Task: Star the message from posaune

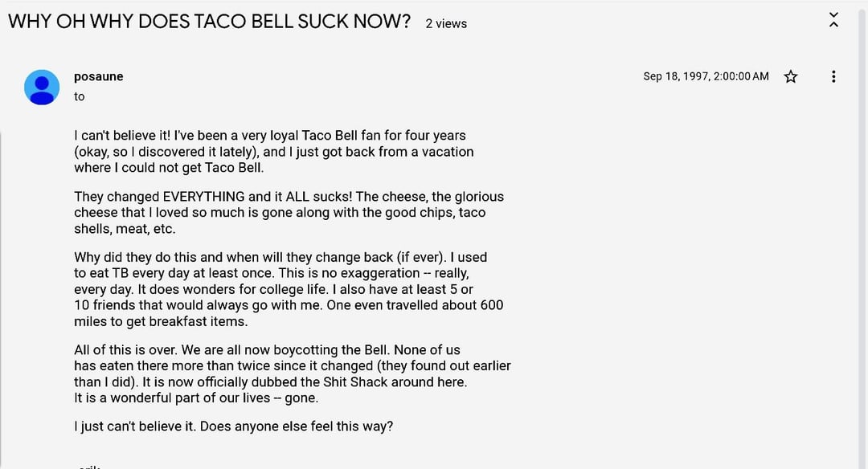Action: tap(791, 76)
